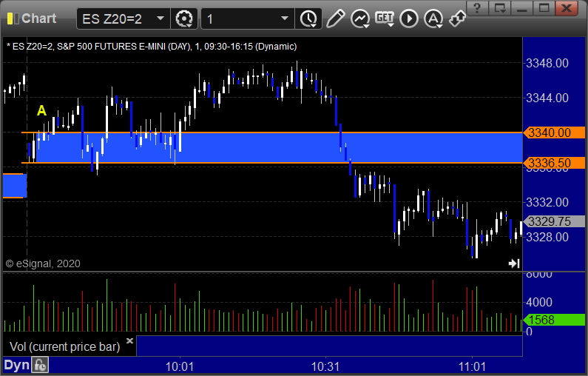Screen dimensions: 588x376
Task: Open the circled A menu
Action: 433,19
